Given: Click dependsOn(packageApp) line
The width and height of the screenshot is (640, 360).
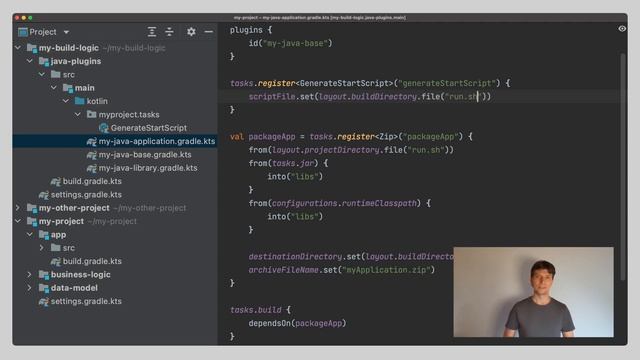Looking at the screenshot, I should click(x=297, y=323).
